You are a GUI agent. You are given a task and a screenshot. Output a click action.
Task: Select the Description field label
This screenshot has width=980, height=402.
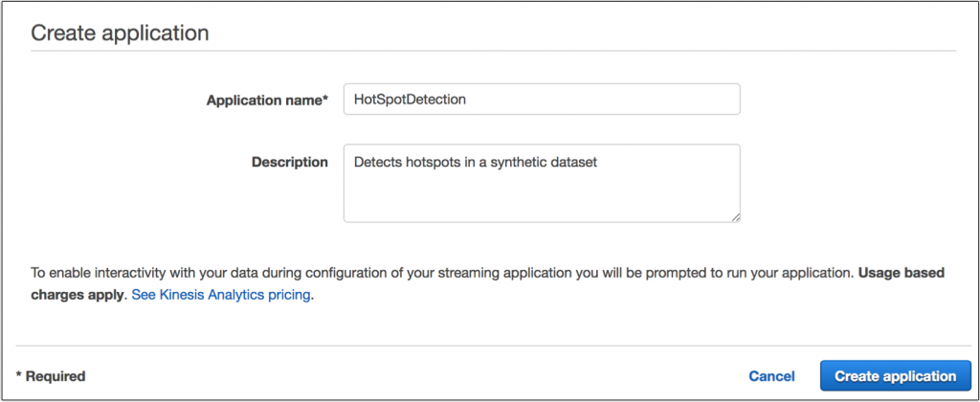tap(289, 162)
